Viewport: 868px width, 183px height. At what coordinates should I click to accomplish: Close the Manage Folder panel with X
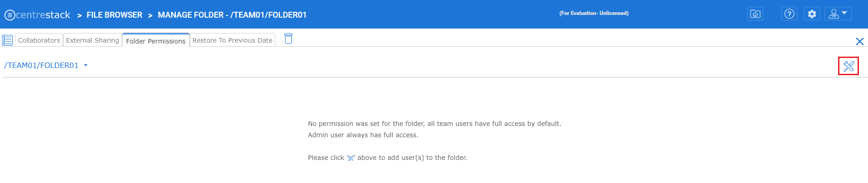[x=859, y=42]
